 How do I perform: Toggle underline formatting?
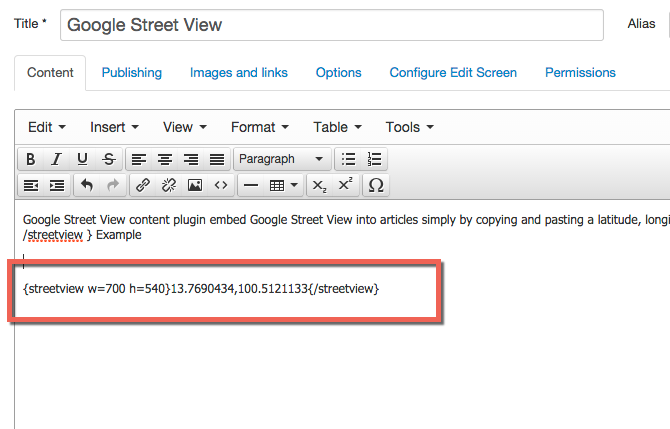[82, 159]
